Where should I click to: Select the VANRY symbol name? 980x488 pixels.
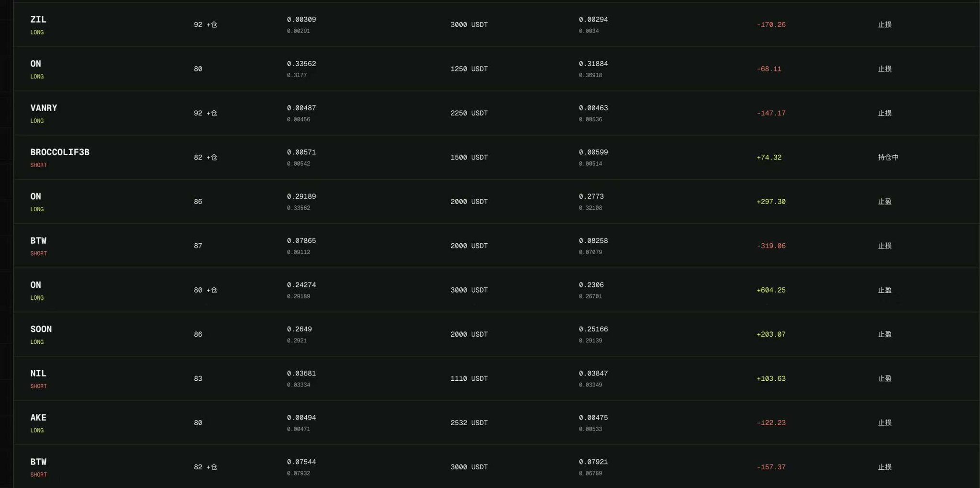click(x=44, y=108)
